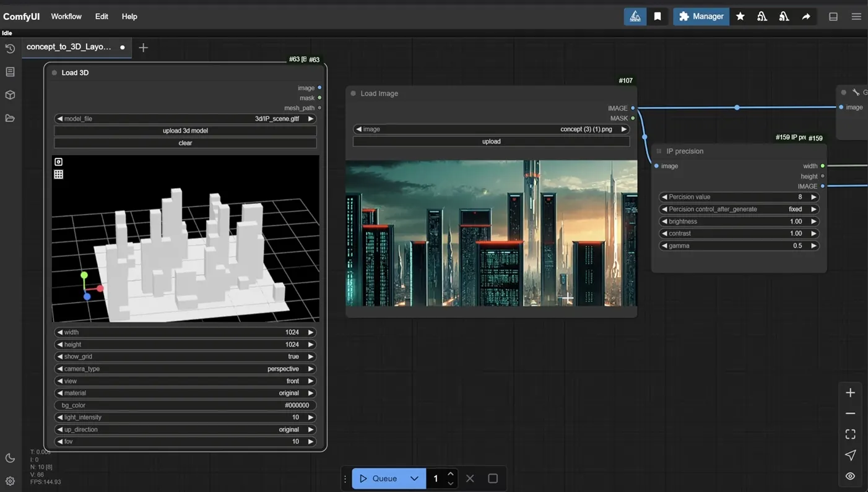The image size is (868, 492).
Task: Click the share workflow arrow icon
Action: 806,16
